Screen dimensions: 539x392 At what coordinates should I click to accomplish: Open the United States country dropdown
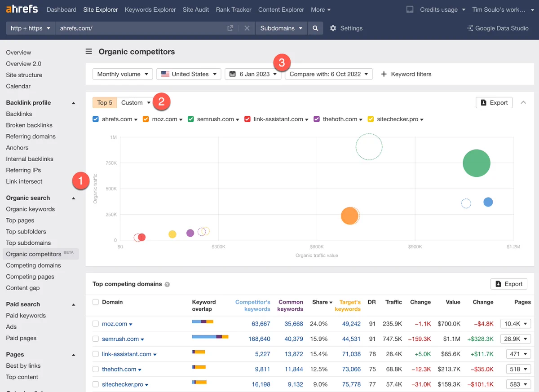click(x=189, y=74)
